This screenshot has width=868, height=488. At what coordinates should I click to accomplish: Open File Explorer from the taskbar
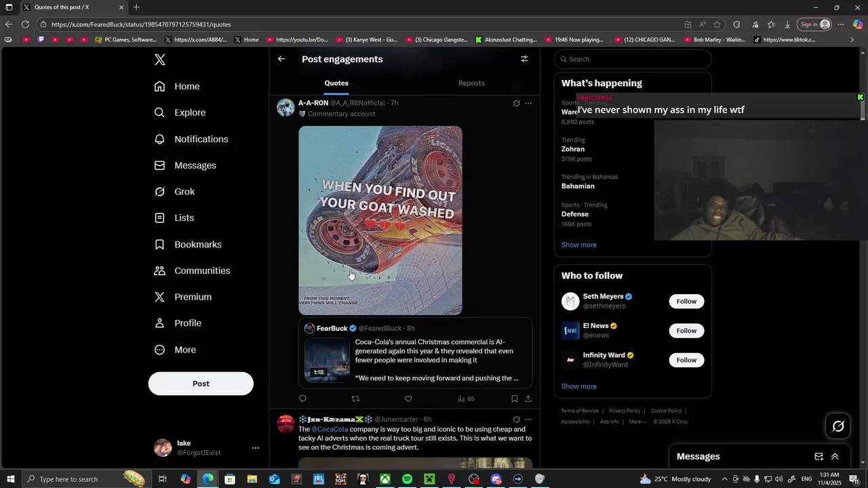(x=252, y=479)
